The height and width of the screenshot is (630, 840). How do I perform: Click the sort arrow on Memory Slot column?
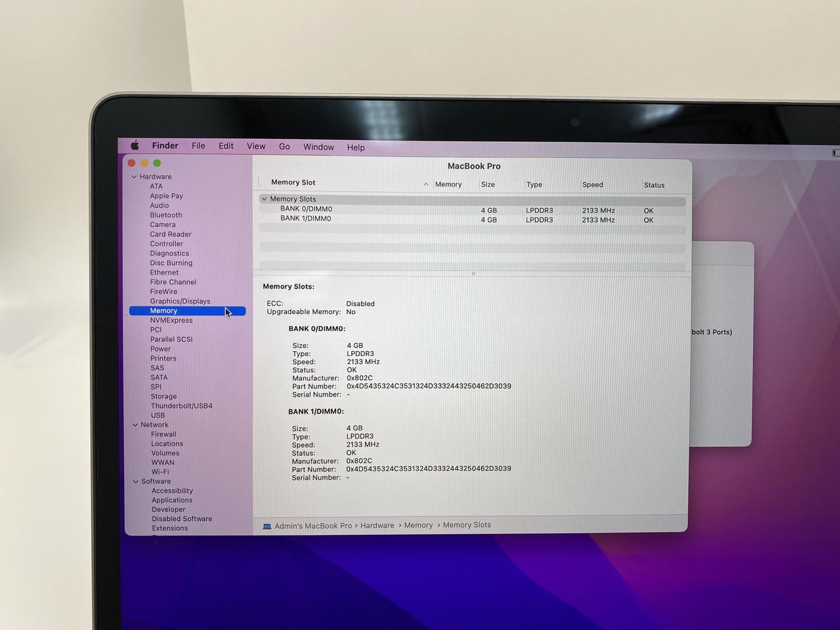(x=426, y=184)
